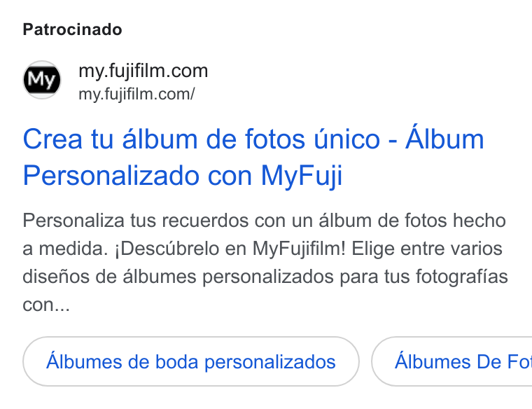The width and height of the screenshot is (532, 409).
Task: Click the word Crea starting the headline
Action: pos(52,139)
